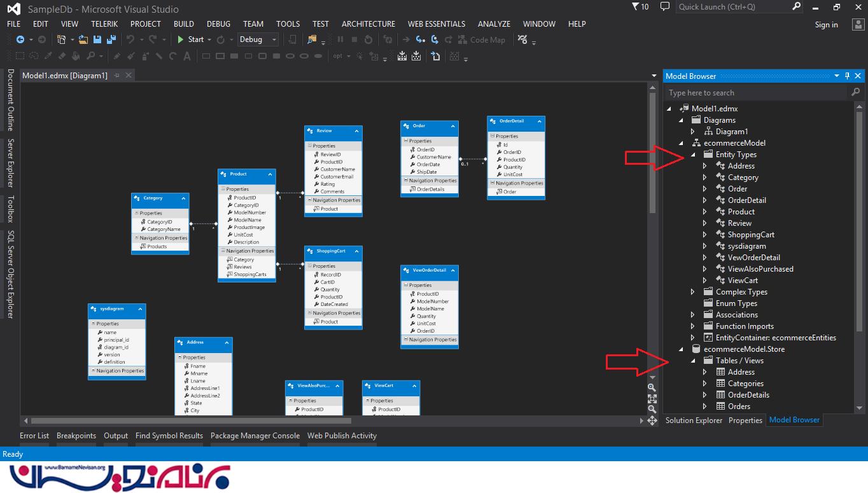Zoom out on the diagram canvas

[652, 410]
